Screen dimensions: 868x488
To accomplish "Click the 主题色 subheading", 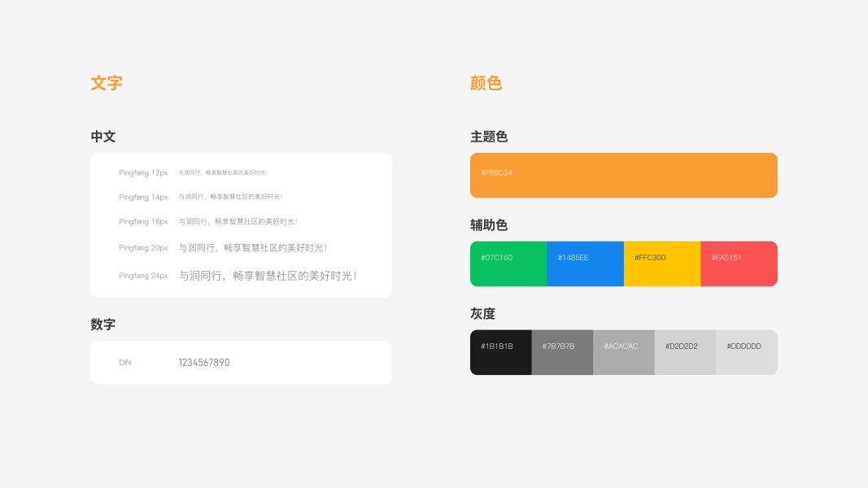I will click(x=489, y=137).
